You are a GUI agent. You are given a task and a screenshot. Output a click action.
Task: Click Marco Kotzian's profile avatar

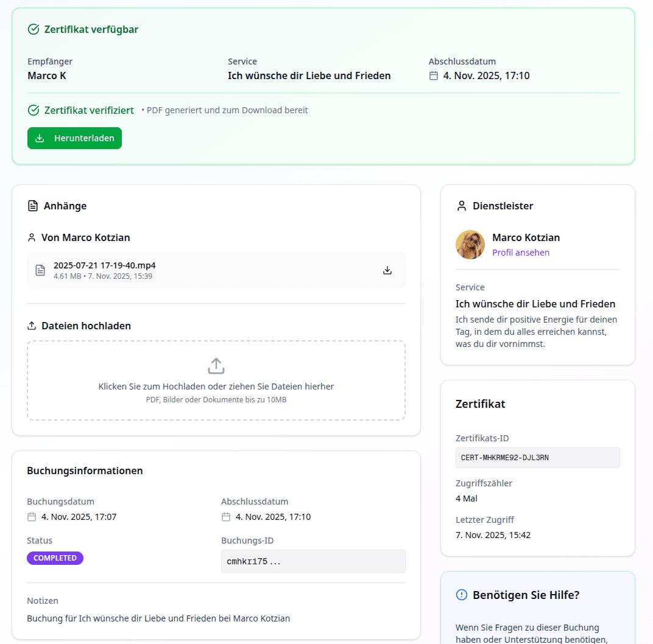pos(470,245)
